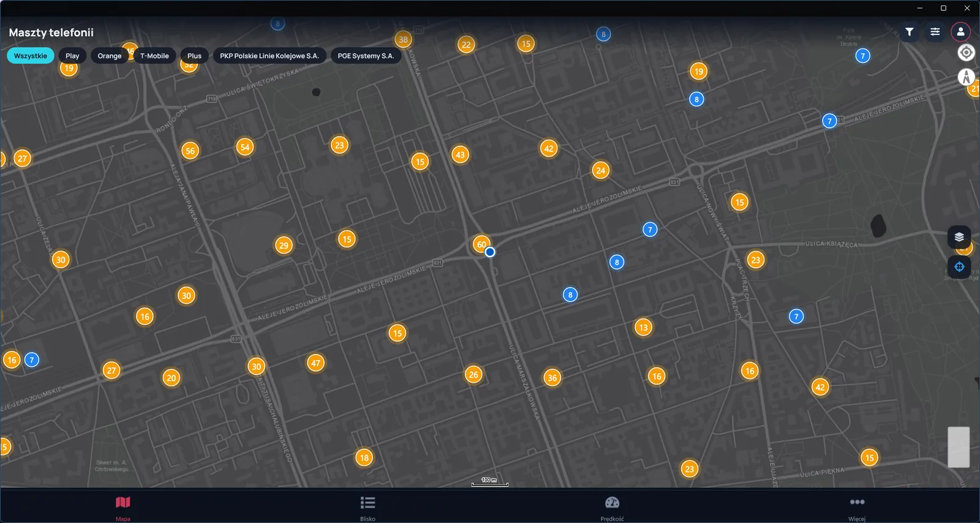Open the map layers icon
Screen dimensions: 980x523
(x=959, y=237)
